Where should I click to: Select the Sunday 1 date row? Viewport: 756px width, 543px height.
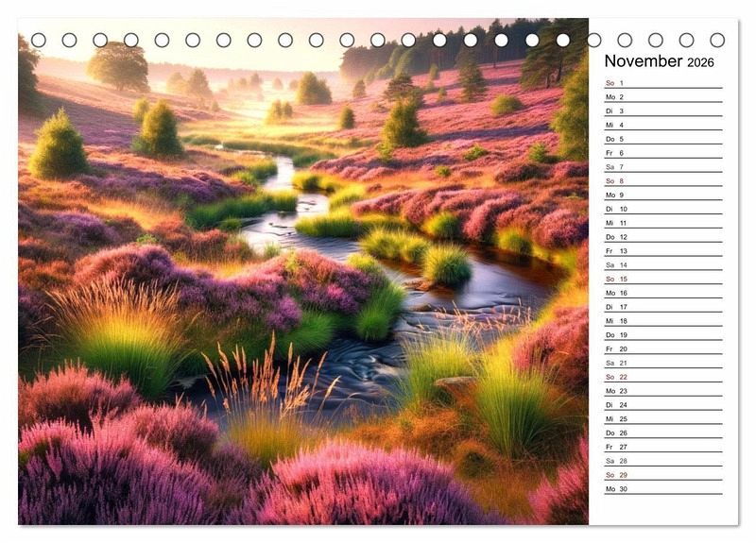[662, 83]
